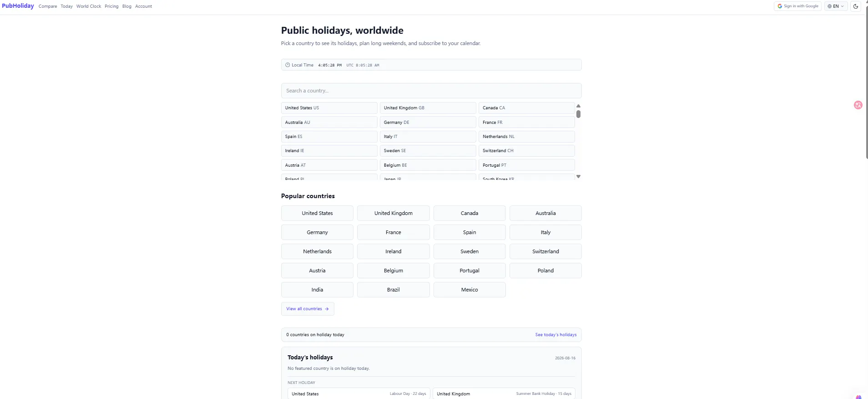
Task: Click the pink floating extension icon
Action: (858, 105)
